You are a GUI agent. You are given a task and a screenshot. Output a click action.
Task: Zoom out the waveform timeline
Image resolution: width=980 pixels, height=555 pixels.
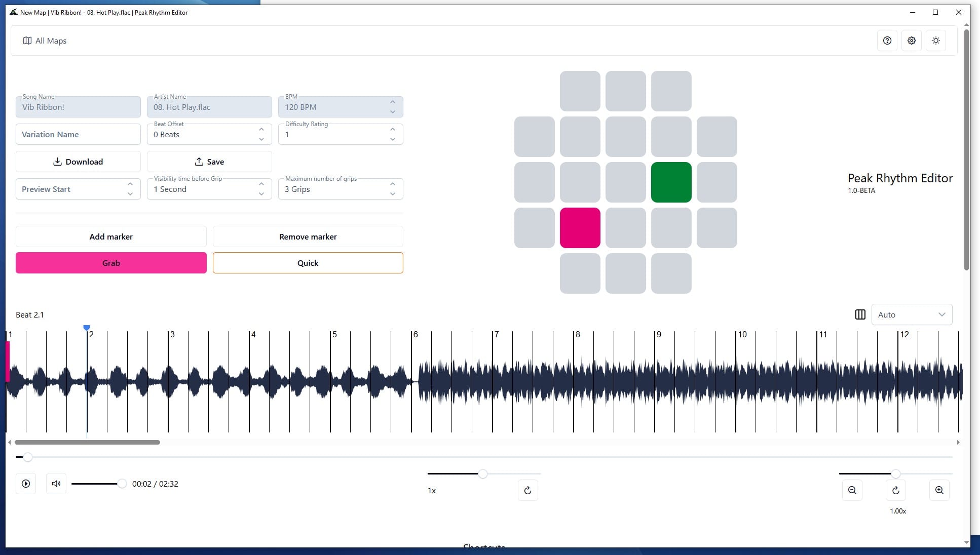(x=852, y=490)
